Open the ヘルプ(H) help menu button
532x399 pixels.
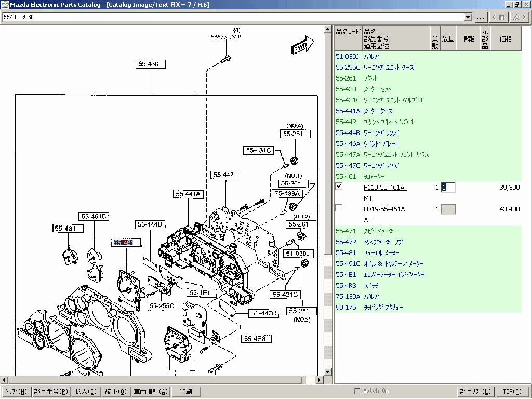(x=16, y=392)
